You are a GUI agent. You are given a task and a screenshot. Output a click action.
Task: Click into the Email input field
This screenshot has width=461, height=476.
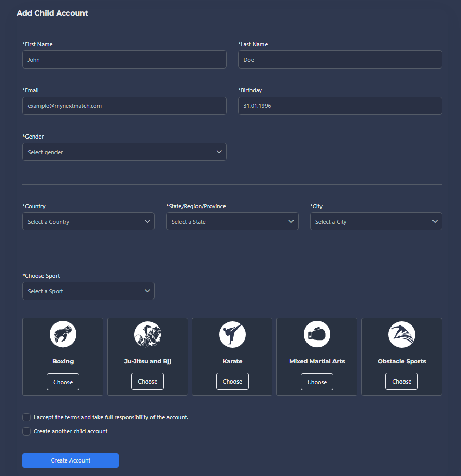pyautogui.click(x=124, y=106)
